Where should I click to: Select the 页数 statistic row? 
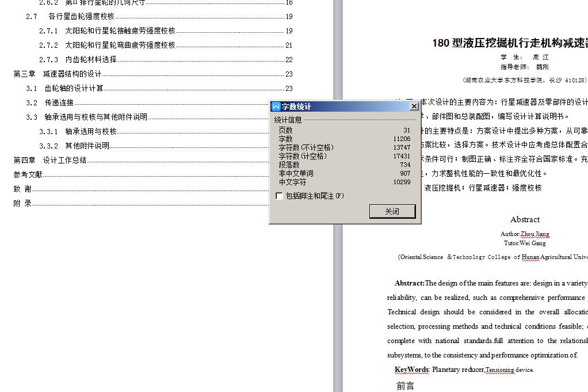344,130
